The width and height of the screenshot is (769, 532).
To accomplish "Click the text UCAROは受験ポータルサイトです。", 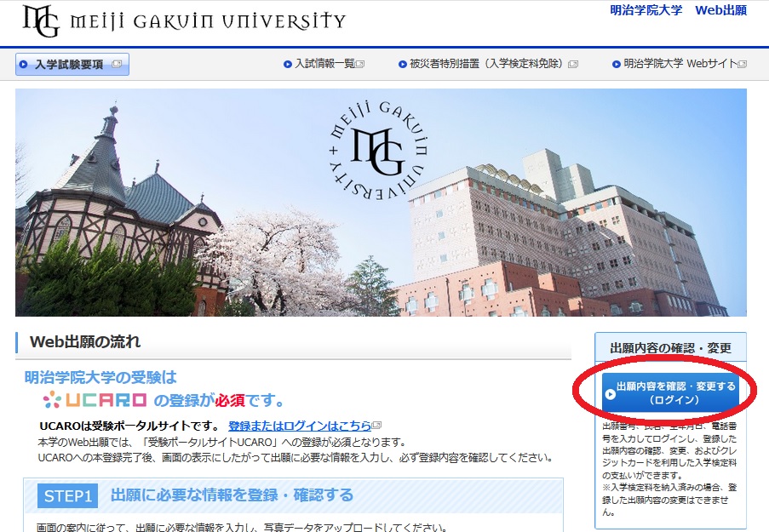I will pos(130,426).
